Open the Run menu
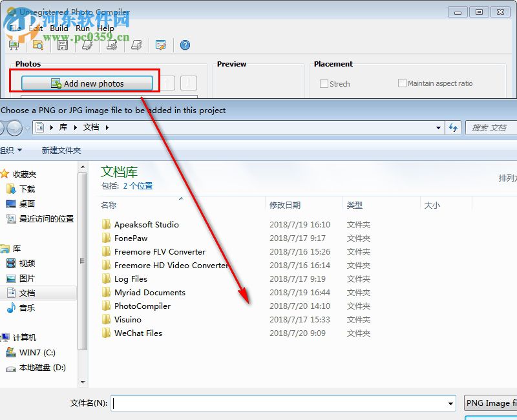This screenshot has width=517, height=420. 82,28
